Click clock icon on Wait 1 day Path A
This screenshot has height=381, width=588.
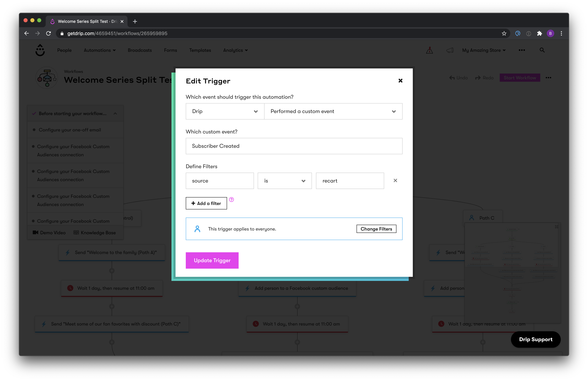coord(70,288)
